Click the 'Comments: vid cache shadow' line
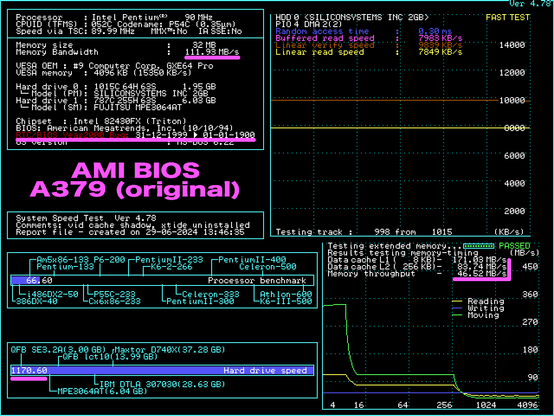Screen dimensions: 554x416 pyautogui.click(x=133, y=225)
